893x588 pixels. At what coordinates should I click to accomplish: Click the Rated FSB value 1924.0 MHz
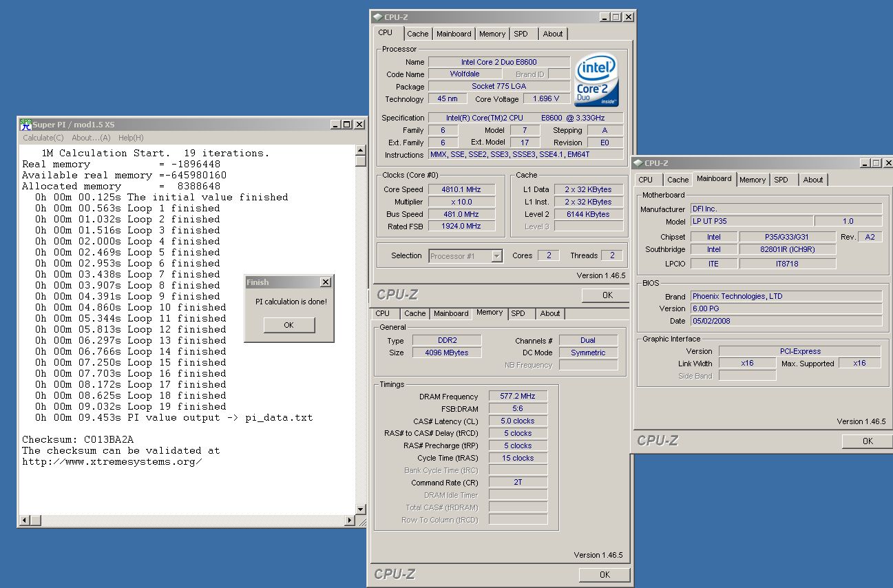point(461,226)
